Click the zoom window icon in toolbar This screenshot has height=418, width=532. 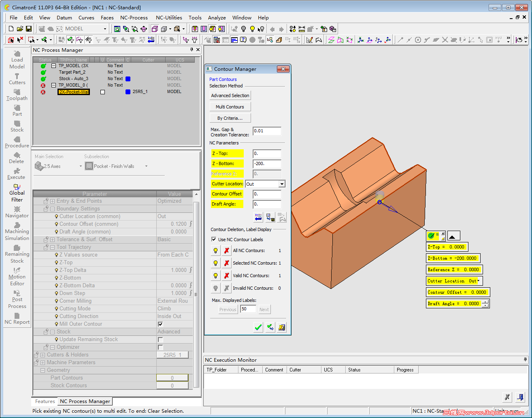point(135,29)
